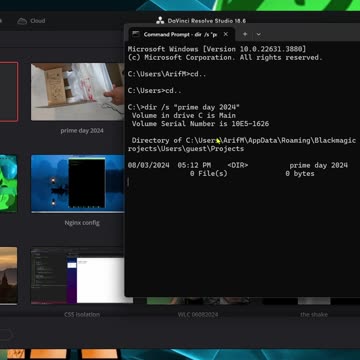This screenshot has height=360, width=360.
Task: Click the 'Microsoft Windows [Version 10.0.22631.3880]' line
Action: (217, 49)
